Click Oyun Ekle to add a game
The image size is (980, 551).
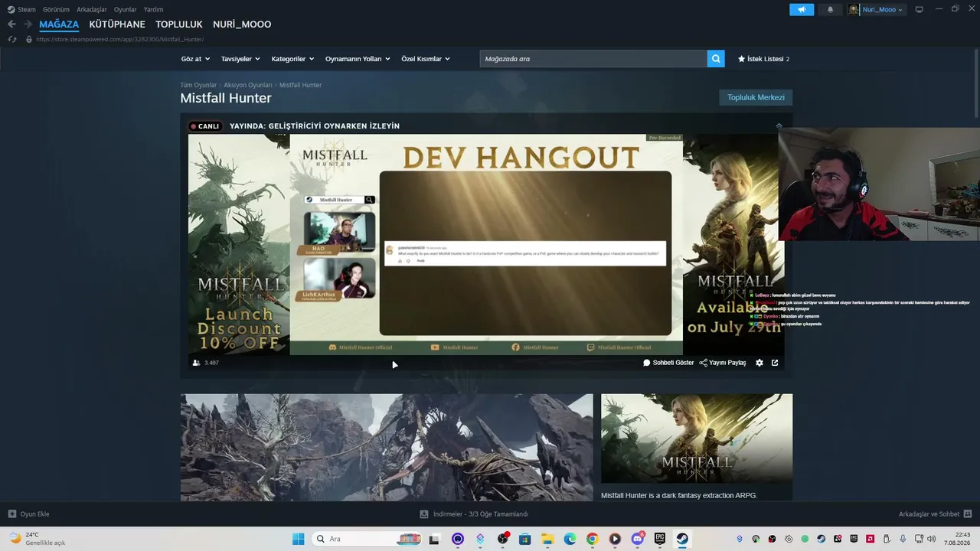point(28,514)
